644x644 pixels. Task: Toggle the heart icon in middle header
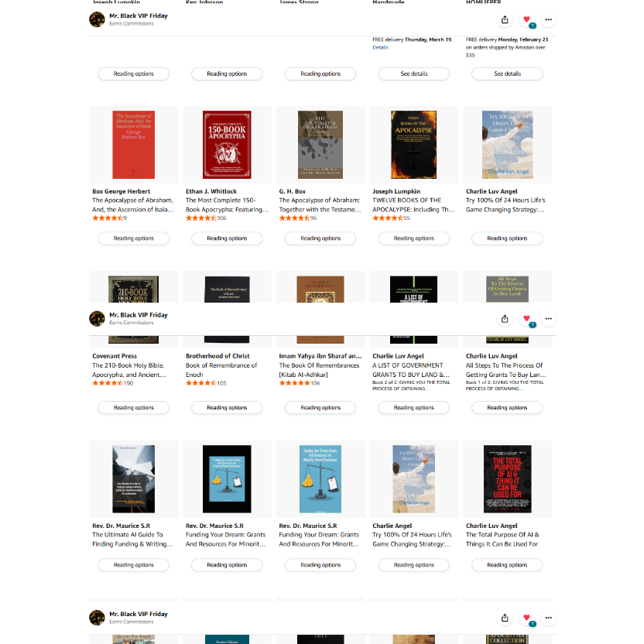(526, 319)
